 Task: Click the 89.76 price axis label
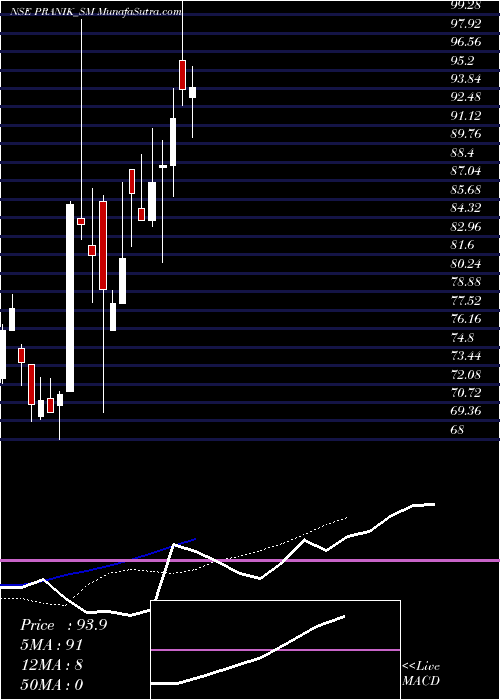(x=466, y=134)
